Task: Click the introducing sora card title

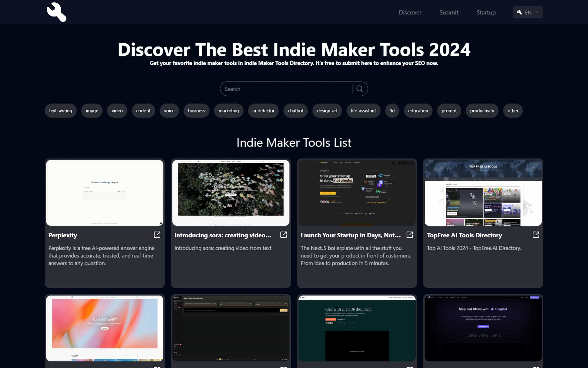Action: [223, 235]
